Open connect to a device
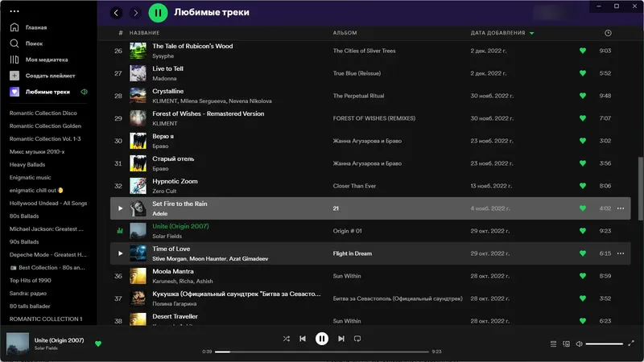This screenshot has height=362, width=644. (x=566, y=344)
